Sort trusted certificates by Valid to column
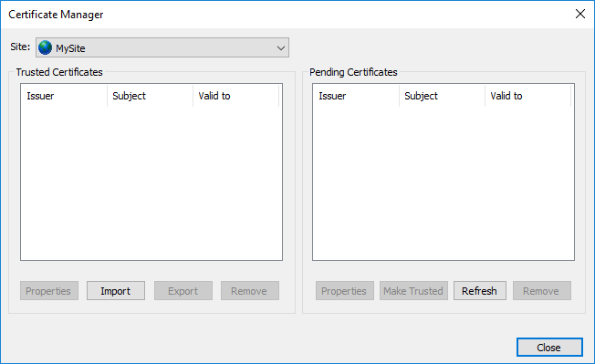The image size is (595, 364). 236,96
